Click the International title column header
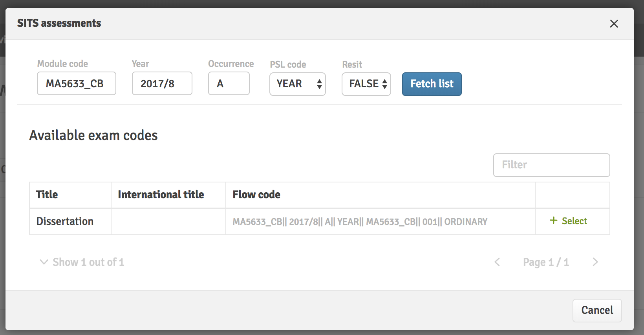This screenshot has width=644, height=335. click(161, 195)
